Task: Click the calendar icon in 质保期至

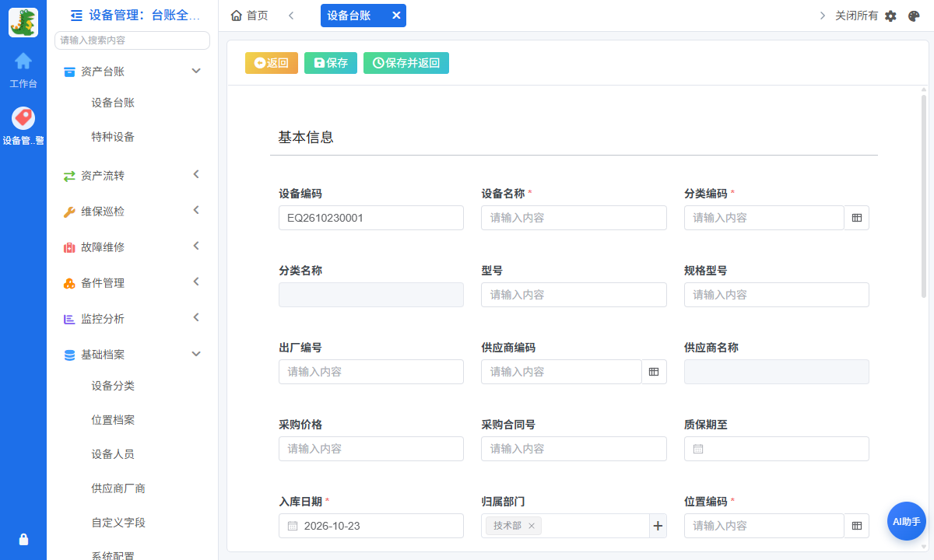Action: click(698, 449)
